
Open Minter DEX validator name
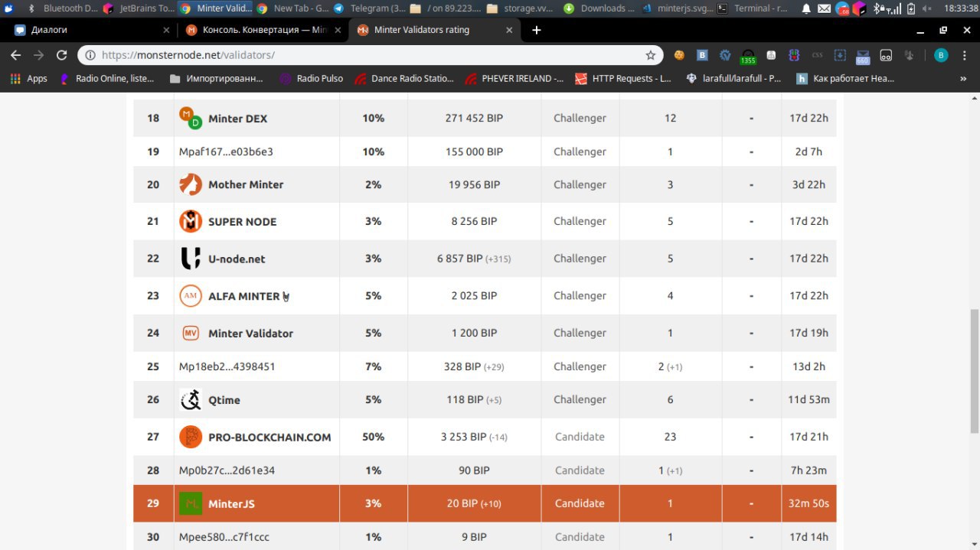pyautogui.click(x=237, y=119)
